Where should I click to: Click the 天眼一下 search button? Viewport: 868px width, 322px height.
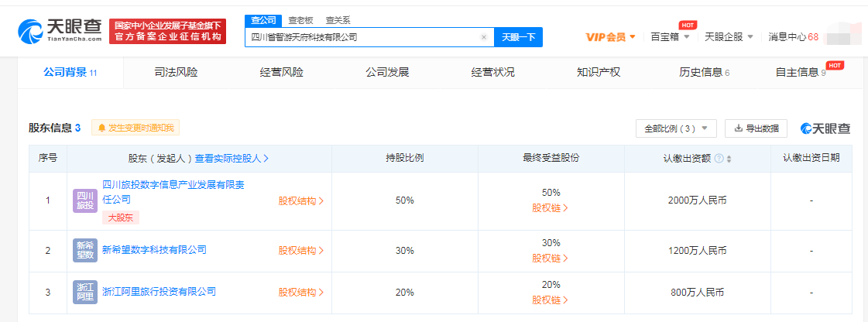(518, 37)
